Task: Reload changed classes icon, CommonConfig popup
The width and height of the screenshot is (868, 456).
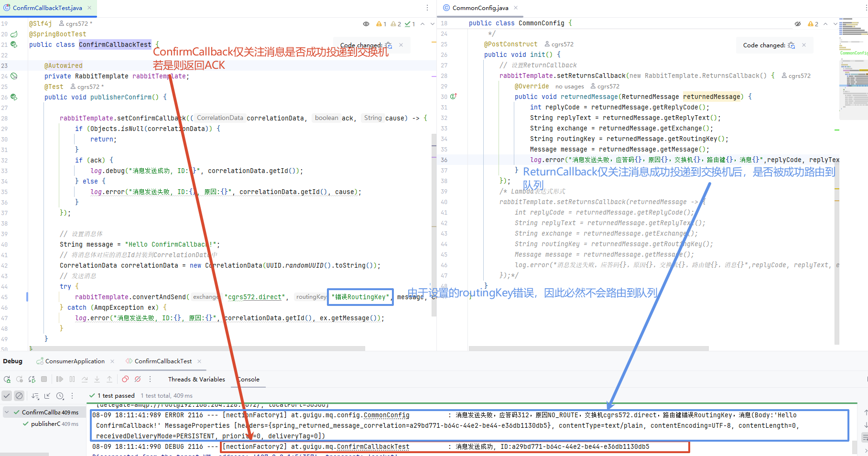Action: [792, 45]
